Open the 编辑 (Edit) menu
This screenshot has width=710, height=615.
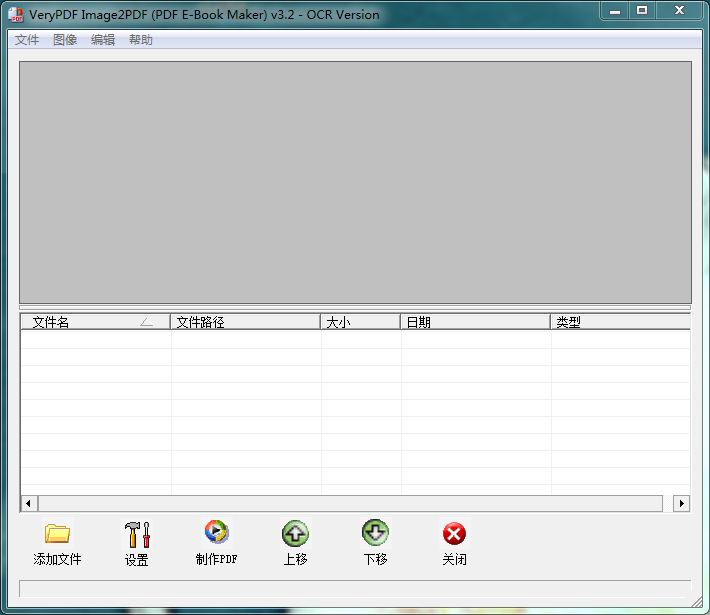pyautogui.click(x=103, y=40)
